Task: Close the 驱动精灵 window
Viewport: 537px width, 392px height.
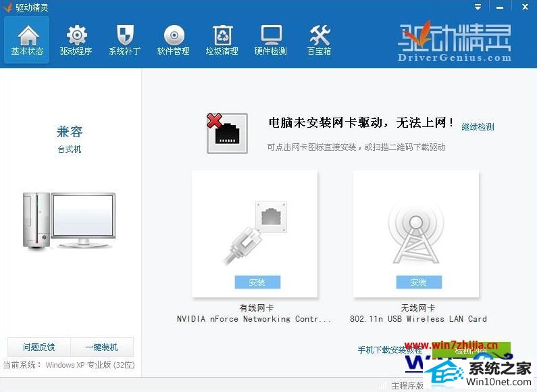Action: tap(525, 7)
